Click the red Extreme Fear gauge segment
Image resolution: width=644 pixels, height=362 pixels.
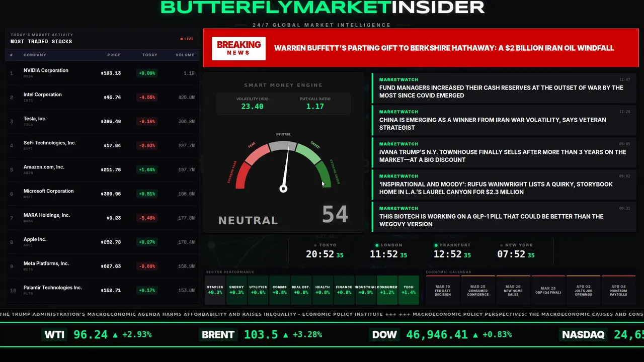pyautogui.click(x=242, y=176)
